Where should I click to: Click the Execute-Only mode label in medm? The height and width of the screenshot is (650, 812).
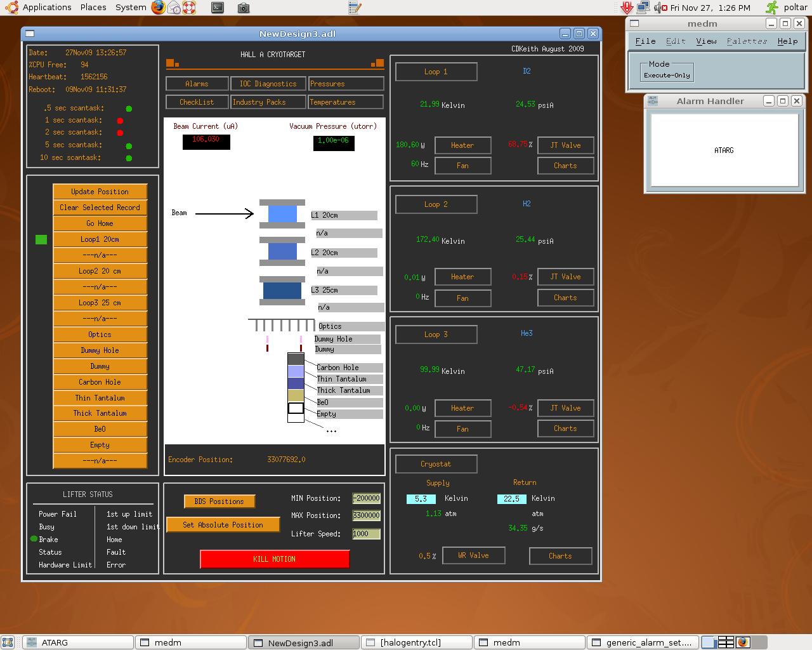pos(667,75)
